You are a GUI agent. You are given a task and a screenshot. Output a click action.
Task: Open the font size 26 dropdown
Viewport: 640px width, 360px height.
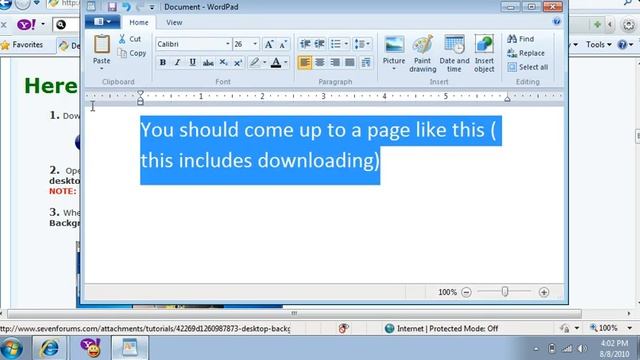pos(255,44)
